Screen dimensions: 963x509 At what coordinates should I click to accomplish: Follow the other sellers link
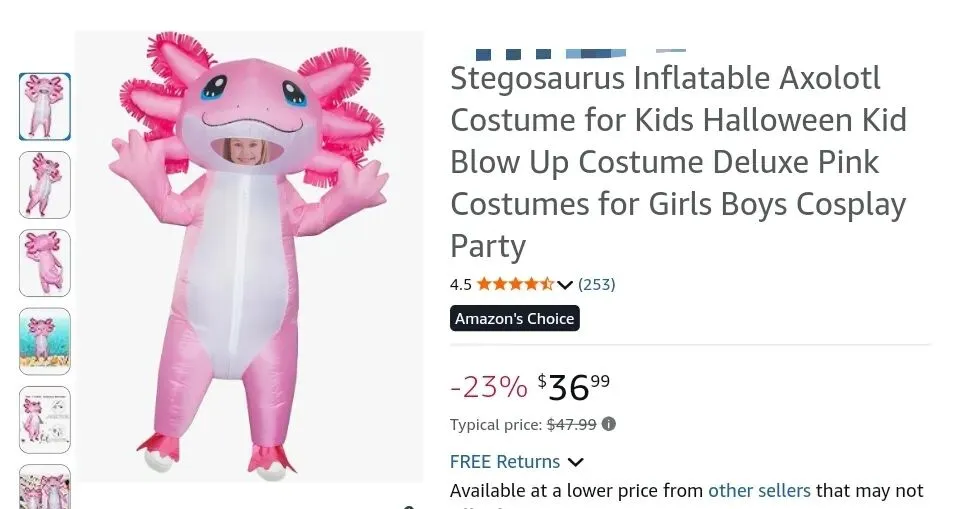pyautogui.click(x=759, y=490)
